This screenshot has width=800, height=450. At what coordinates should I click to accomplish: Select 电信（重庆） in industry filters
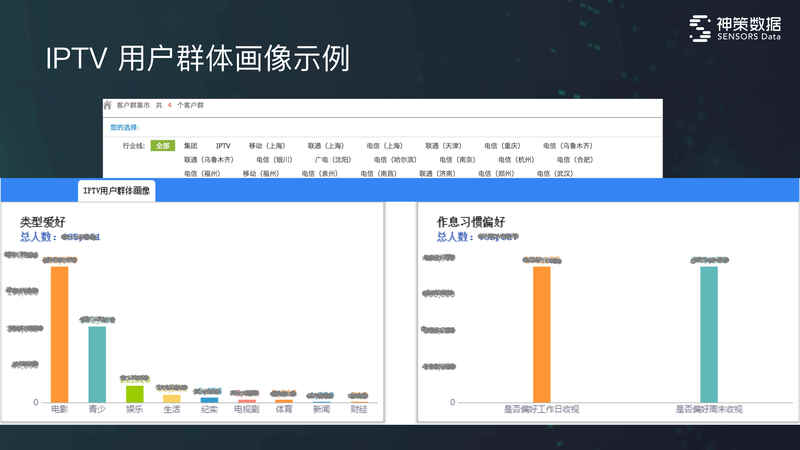pyautogui.click(x=502, y=146)
